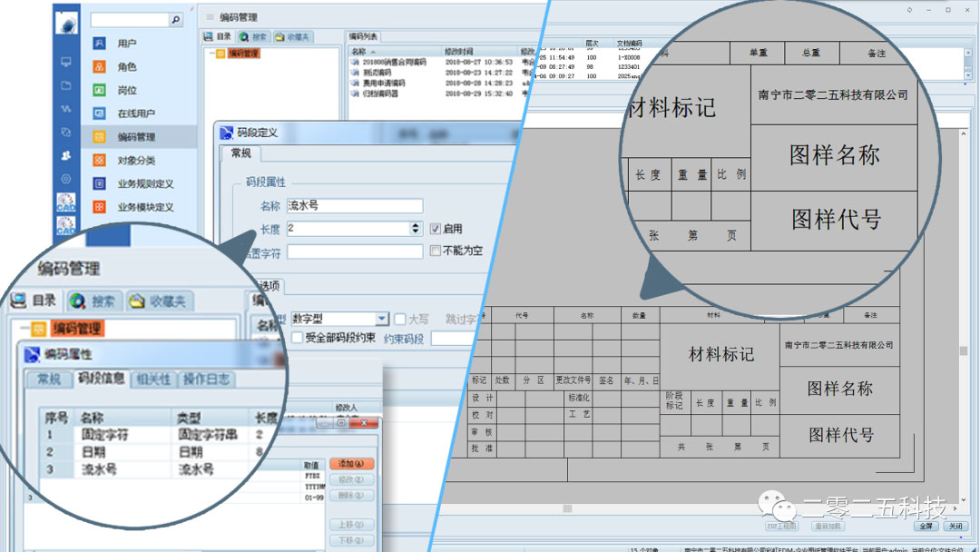Click the horizontal scrollbar thumb under the drawing

pyautogui.click(x=567, y=508)
